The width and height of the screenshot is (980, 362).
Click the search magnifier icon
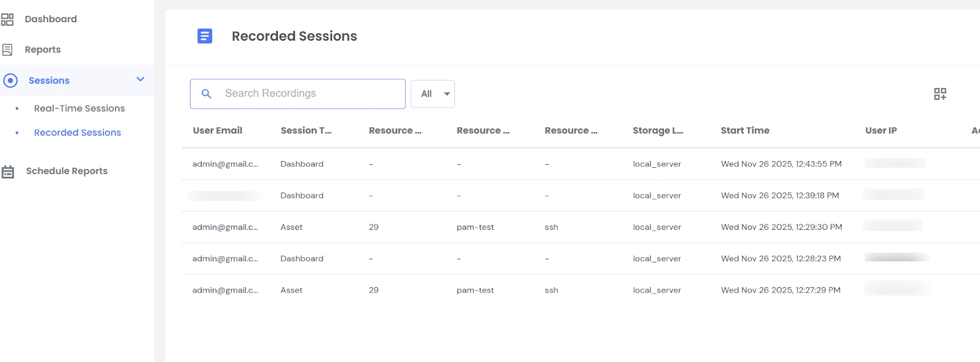[x=207, y=93]
